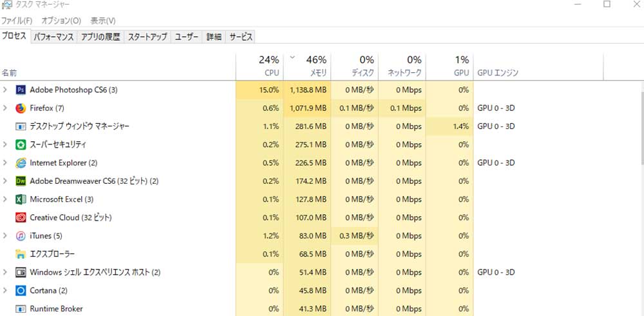Click the Cortana icon

click(21, 290)
